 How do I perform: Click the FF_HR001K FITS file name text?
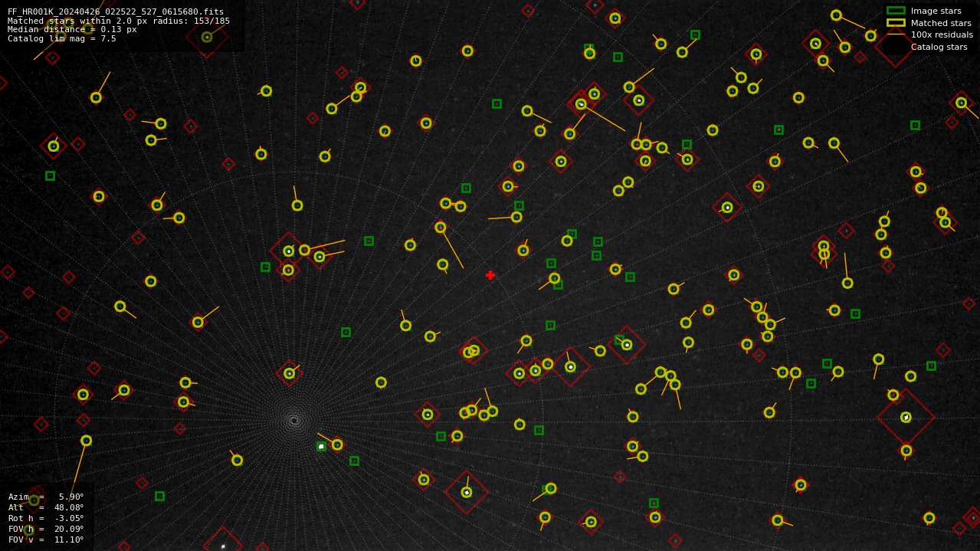(116, 11)
